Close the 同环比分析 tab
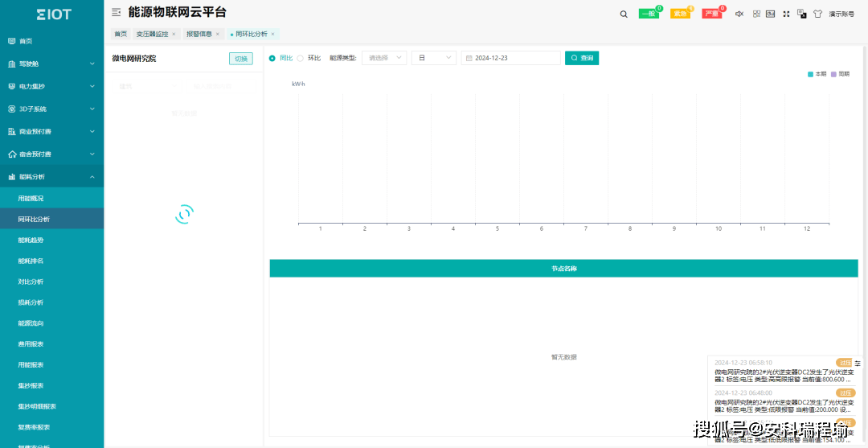The height and width of the screenshot is (448, 868). [272, 35]
